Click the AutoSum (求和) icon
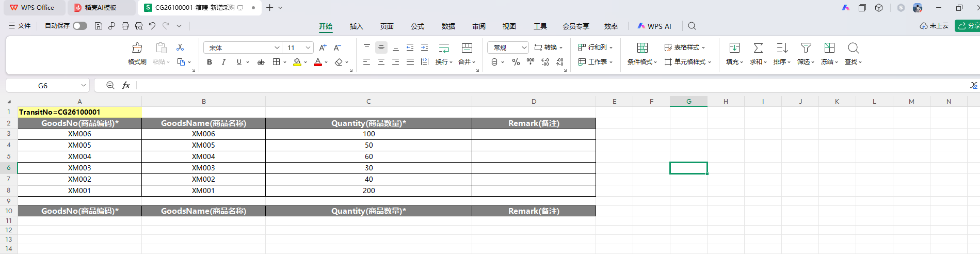 click(758, 48)
